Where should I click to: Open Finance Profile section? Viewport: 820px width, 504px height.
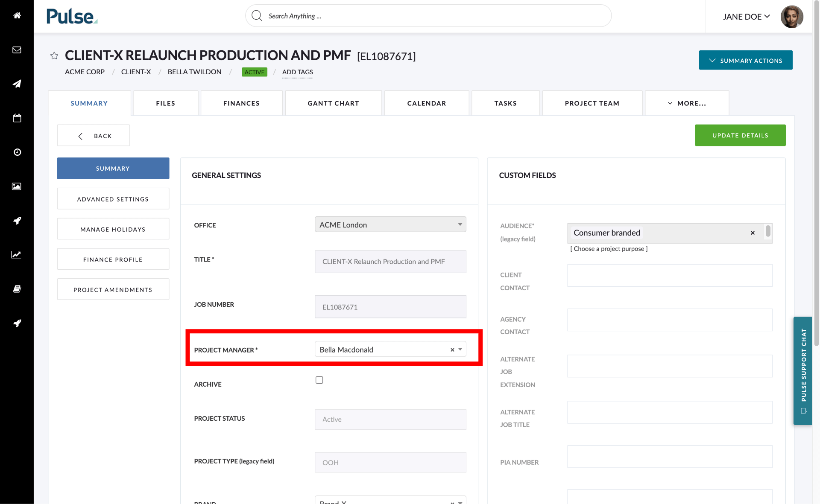[x=113, y=259]
